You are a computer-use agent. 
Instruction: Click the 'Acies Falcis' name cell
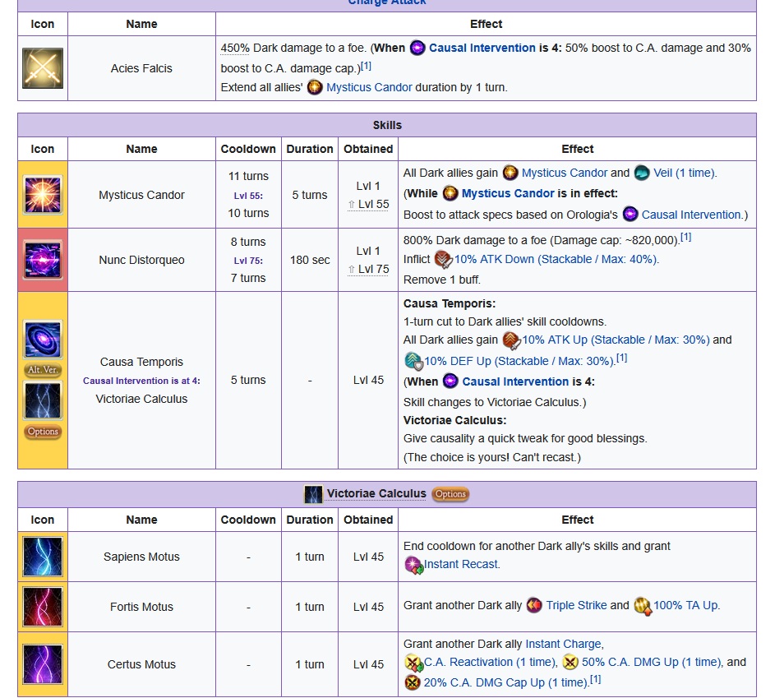coord(141,68)
